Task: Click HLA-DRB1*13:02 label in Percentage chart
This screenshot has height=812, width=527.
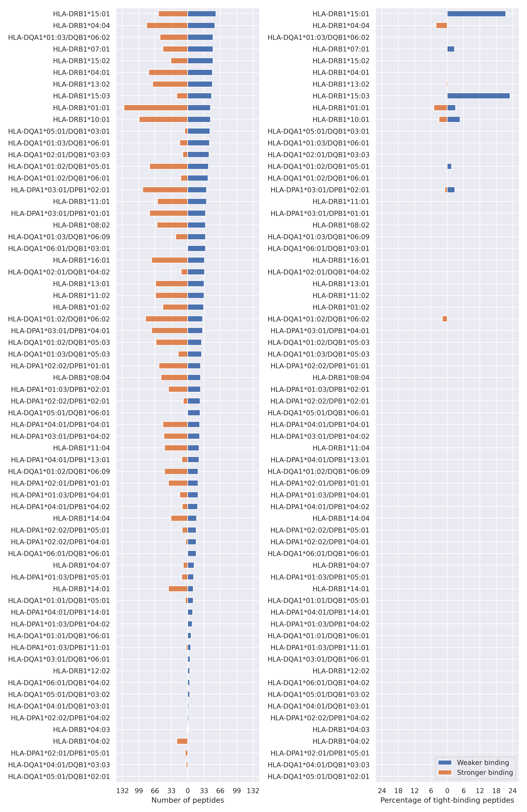Action: (341, 84)
